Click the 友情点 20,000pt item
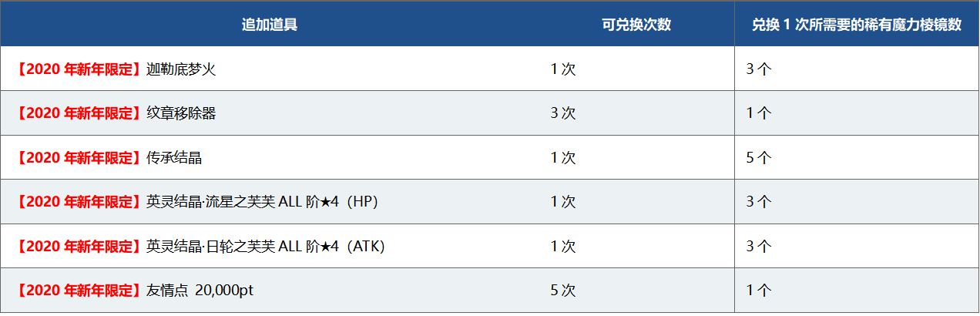Screen dimensions: 980x316 click(x=200, y=291)
